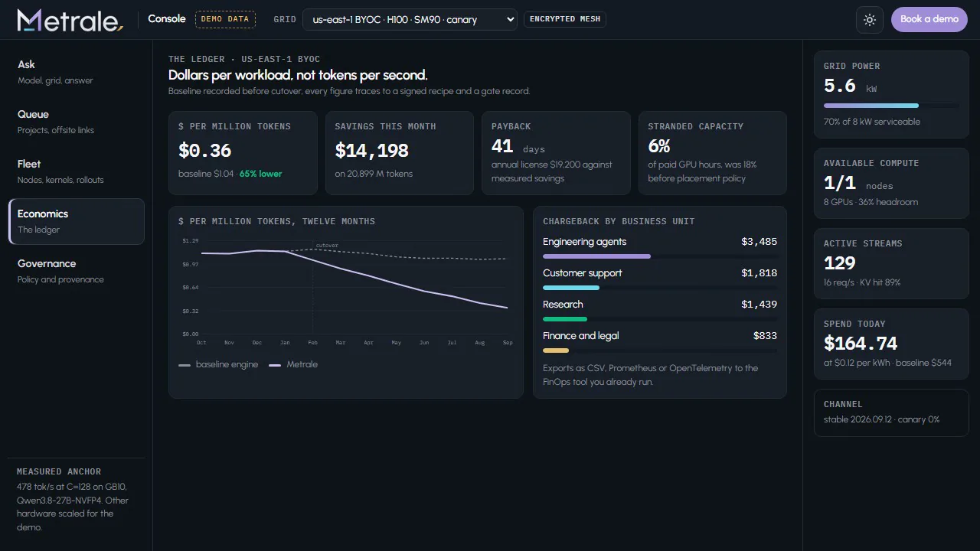The width and height of the screenshot is (980, 551).
Task: Click the Research chargeback bar
Action: (x=660, y=319)
